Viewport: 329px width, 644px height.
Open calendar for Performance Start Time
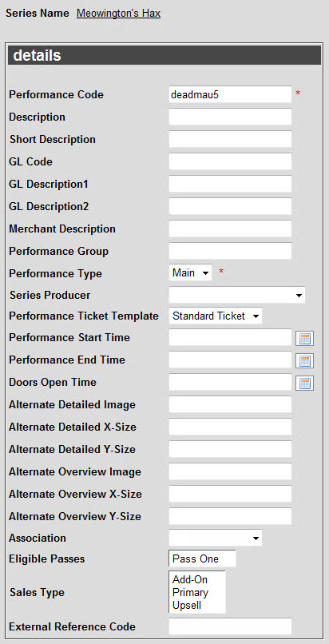click(x=304, y=339)
